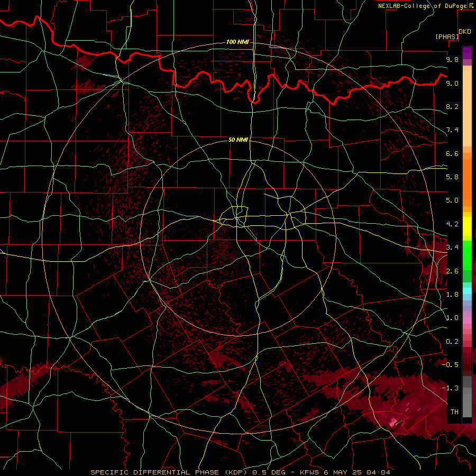Click the bright green segment of color bar

[467, 255]
